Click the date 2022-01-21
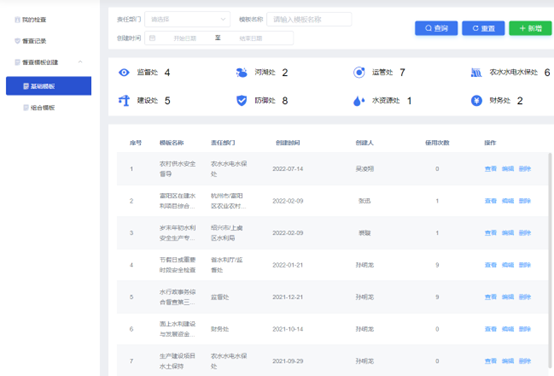 [x=288, y=265]
